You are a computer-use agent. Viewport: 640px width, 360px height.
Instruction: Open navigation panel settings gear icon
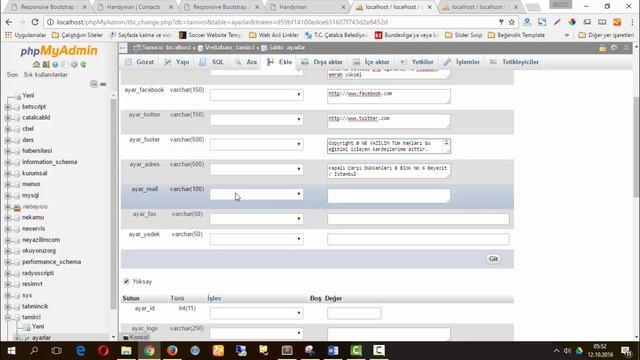click(74, 64)
